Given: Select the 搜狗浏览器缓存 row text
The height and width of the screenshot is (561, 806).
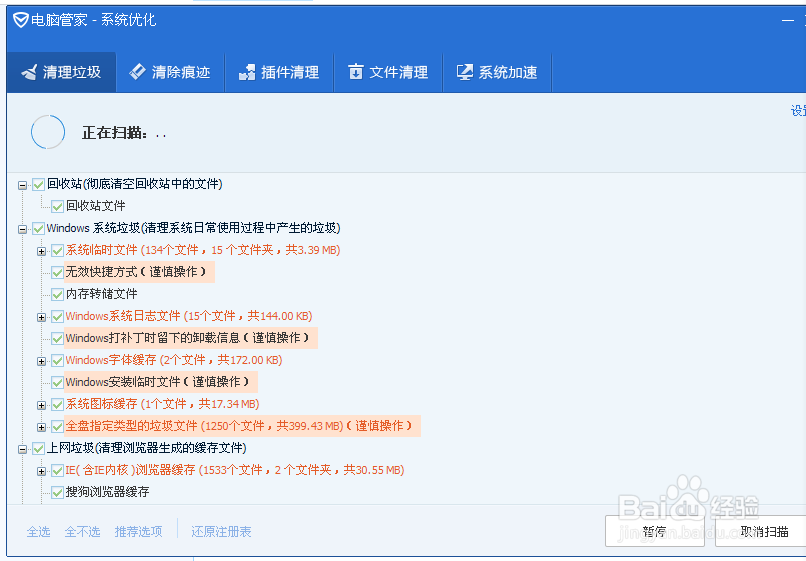Looking at the screenshot, I should click(107, 492).
